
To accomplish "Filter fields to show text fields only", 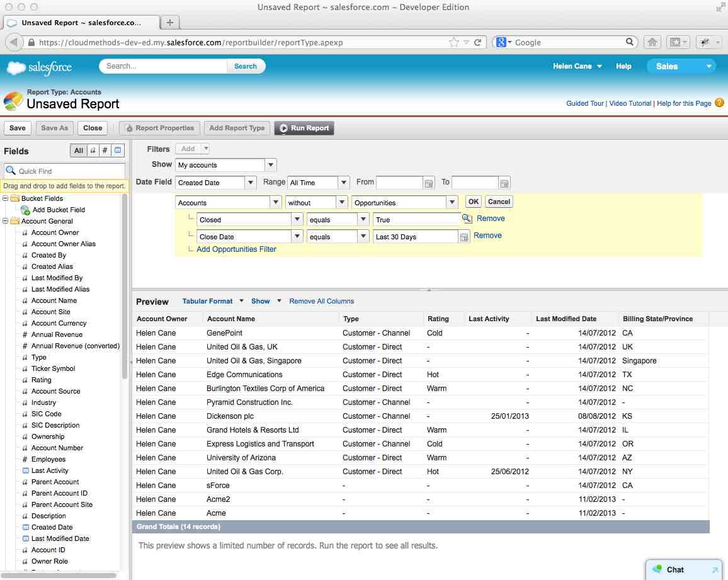I will 93,151.
